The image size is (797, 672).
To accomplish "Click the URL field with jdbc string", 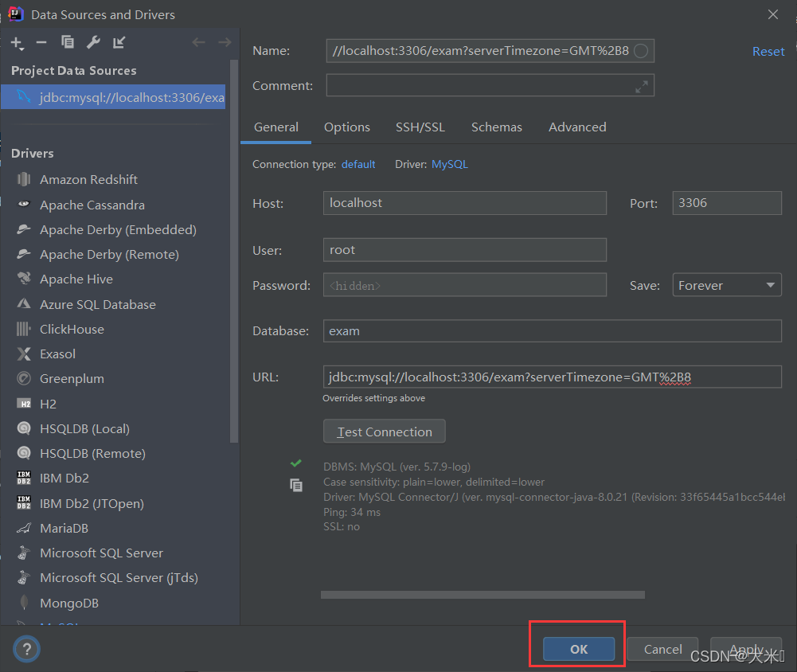I will click(552, 377).
